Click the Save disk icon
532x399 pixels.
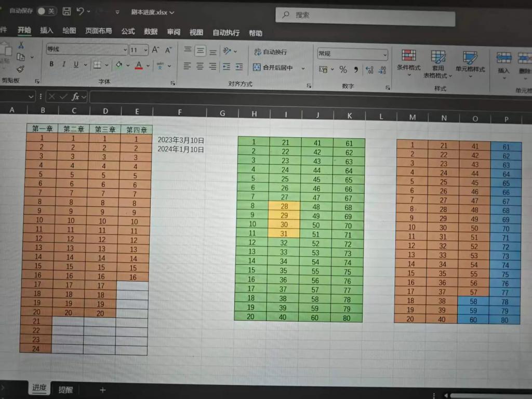tap(66, 11)
